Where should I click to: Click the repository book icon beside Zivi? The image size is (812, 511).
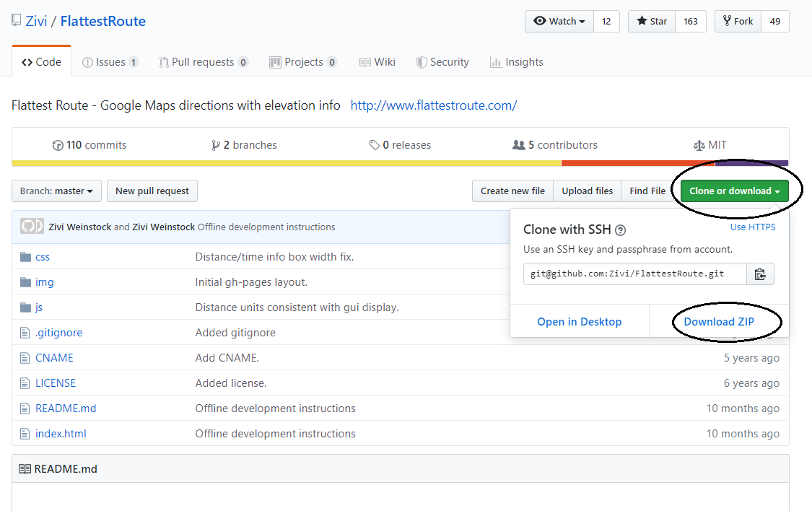coord(17,21)
